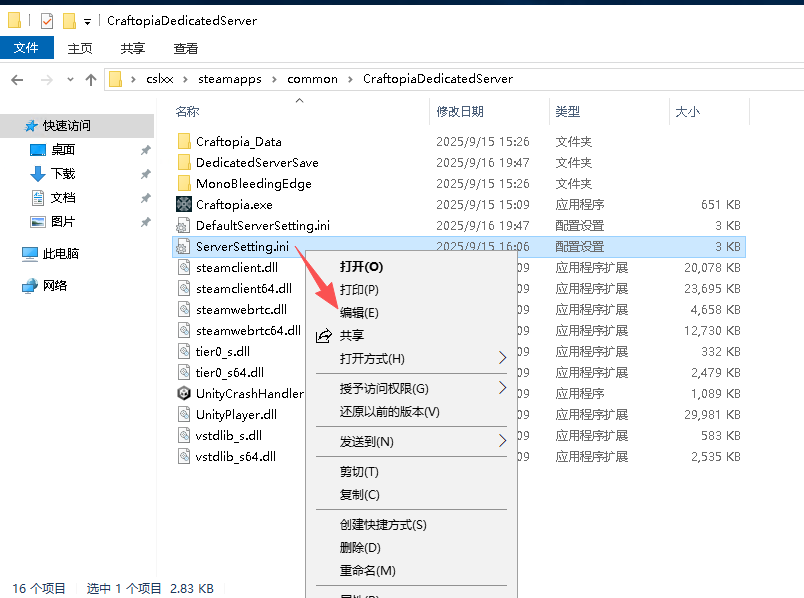
Task: Click the UnityCrashHandler Unity logo icon
Action: click(x=184, y=394)
